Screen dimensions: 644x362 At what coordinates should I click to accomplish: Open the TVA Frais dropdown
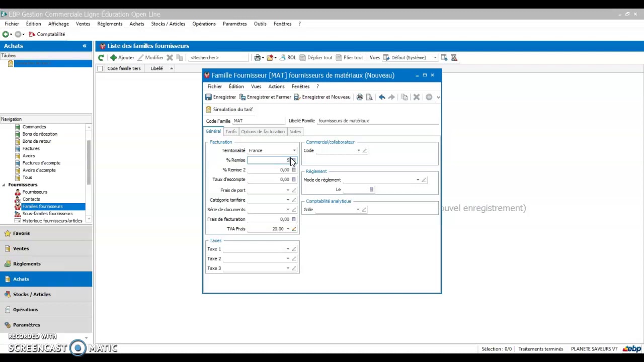(x=288, y=229)
